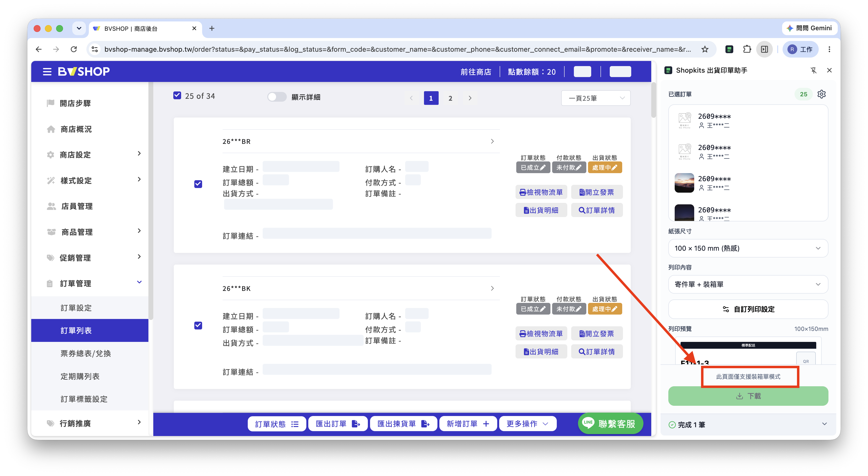This screenshot has height=476, width=868.
Task: Go back to previous page
Action: tap(39, 50)
